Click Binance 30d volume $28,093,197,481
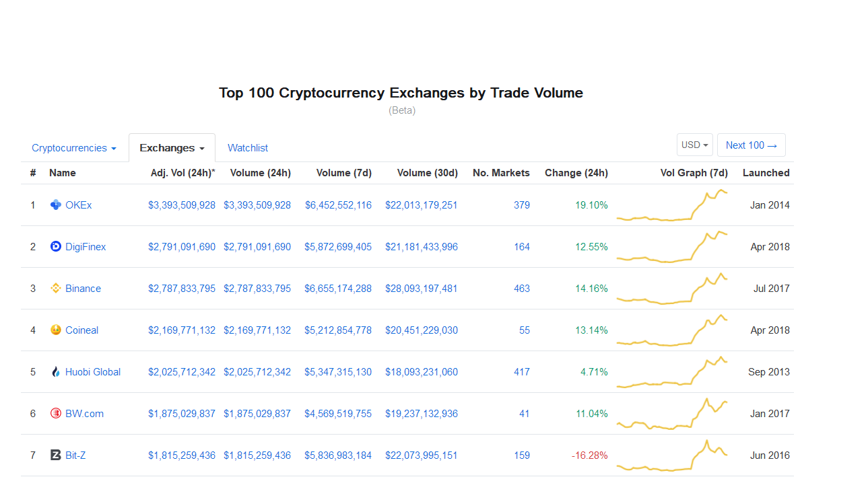This screenshot has height=477, width=868. point(422,289)
